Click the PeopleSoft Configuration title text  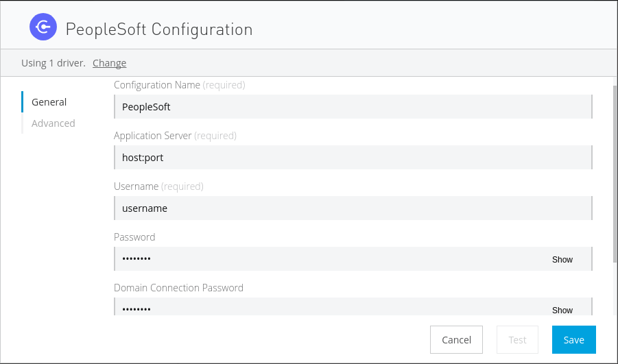159,29
